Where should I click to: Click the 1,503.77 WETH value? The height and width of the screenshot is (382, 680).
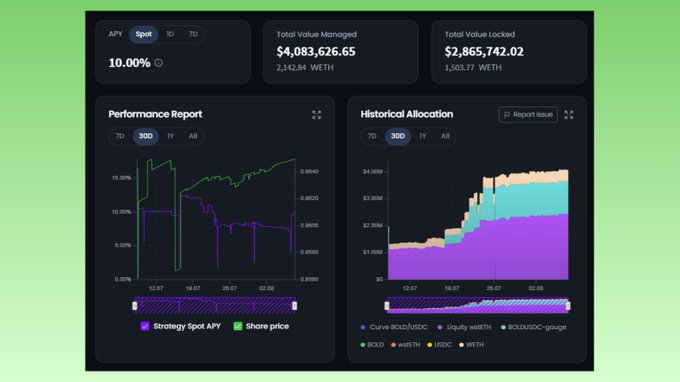coord(473,68)
